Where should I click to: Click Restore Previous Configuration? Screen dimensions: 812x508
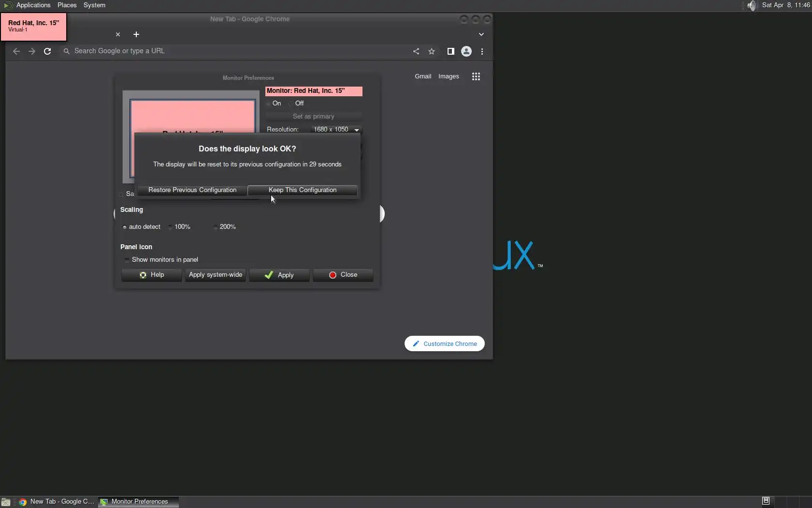point(192,190)
